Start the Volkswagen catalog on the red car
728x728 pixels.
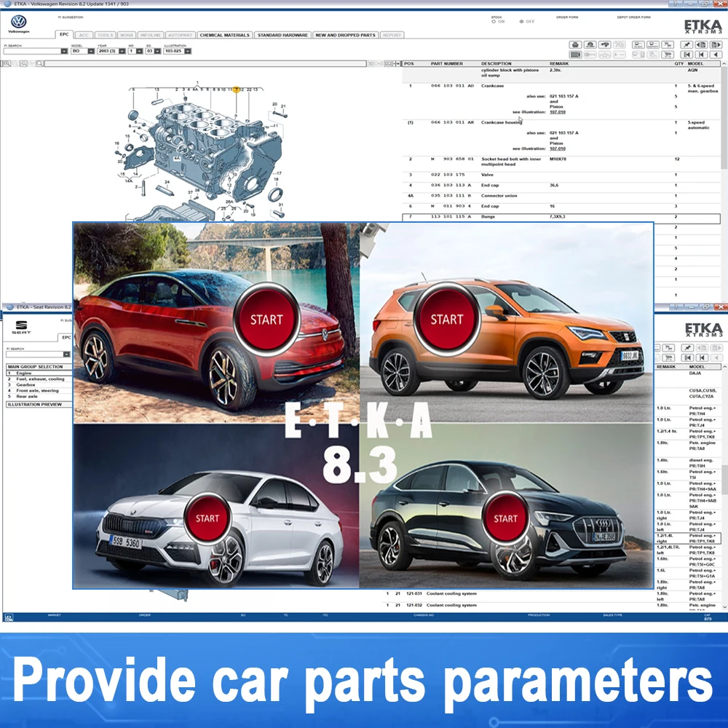(x=266, y=319)
